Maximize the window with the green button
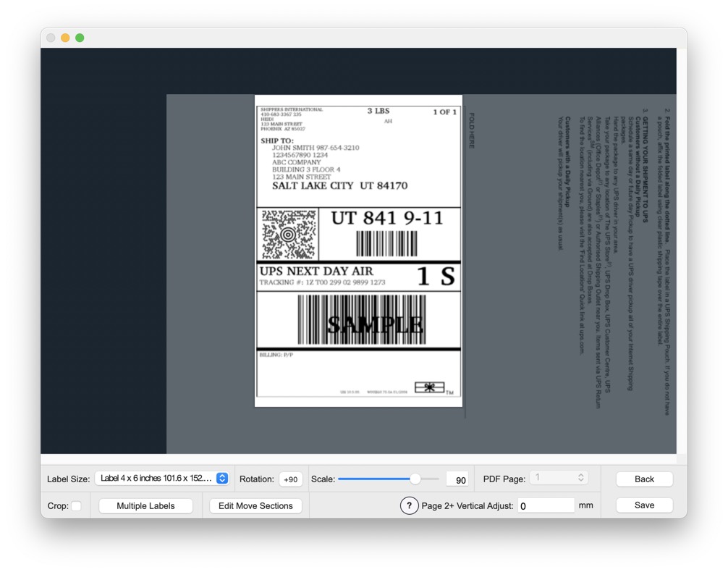The height and width of the screenshot is (572, 728). click(x=80, y=38)
